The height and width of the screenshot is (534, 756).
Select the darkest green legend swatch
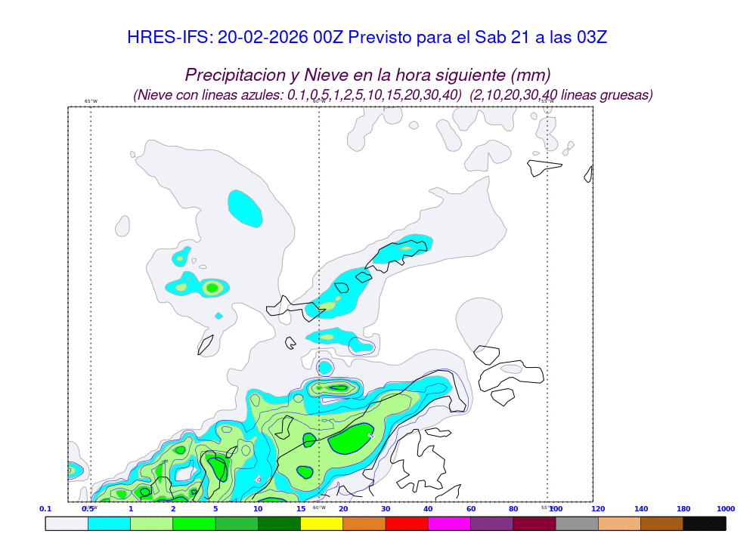pyautogui.click(x=279, y=523)
